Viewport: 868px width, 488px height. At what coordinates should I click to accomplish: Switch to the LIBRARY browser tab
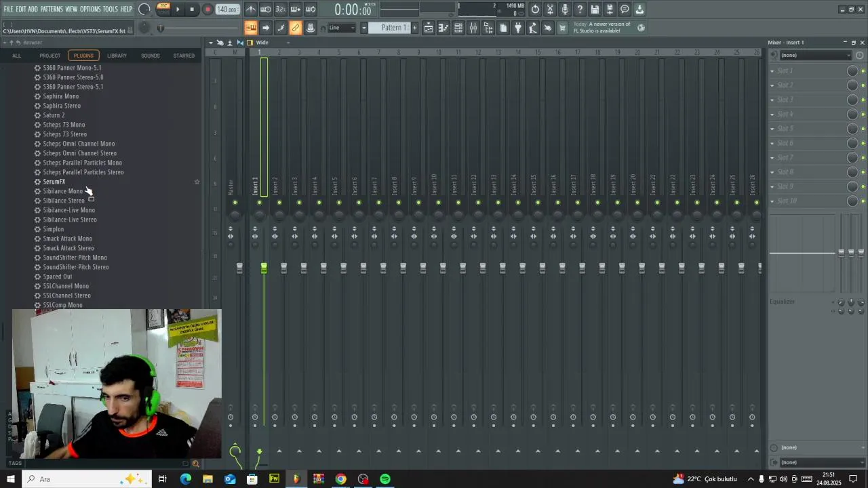117,56
